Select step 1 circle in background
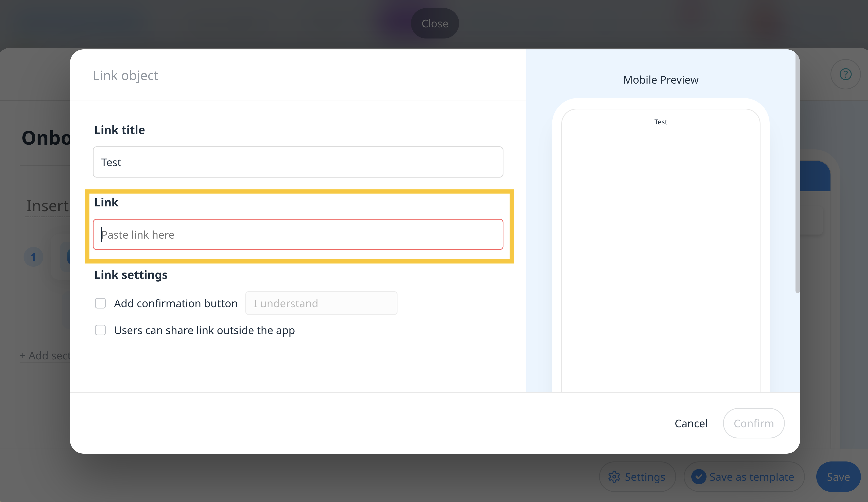 pyautogui.click(x=33, y=257)
